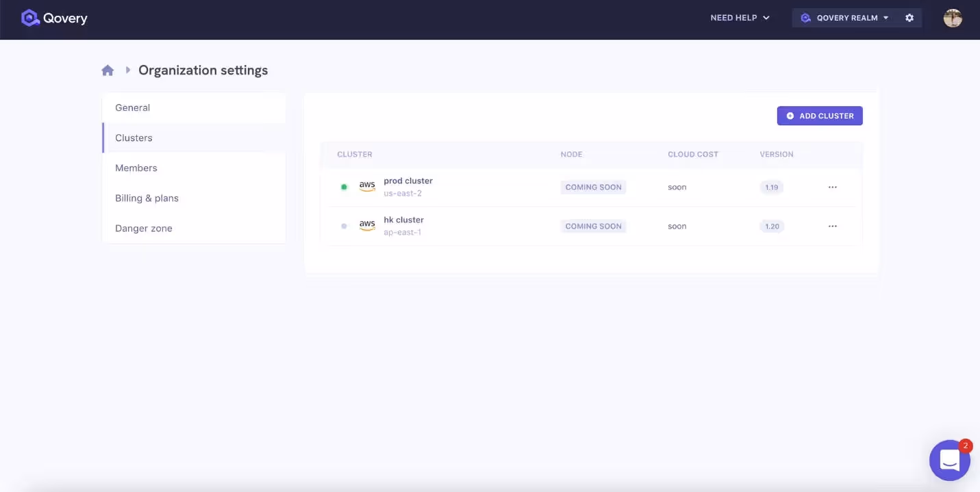Click the 1.19 version badge for prod cluster

[771, 186]
